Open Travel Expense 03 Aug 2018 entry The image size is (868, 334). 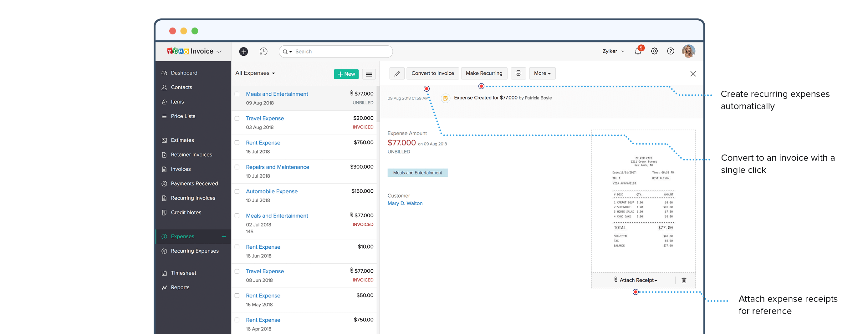coord(265,119)
